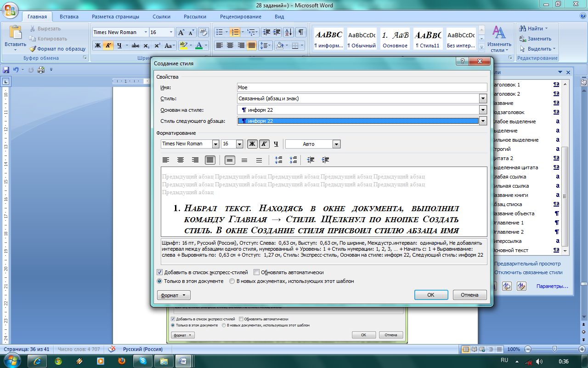This screenshot has height=368, width=588.
Task: Increase paragraph spacing in dialog
Action: 278,160
